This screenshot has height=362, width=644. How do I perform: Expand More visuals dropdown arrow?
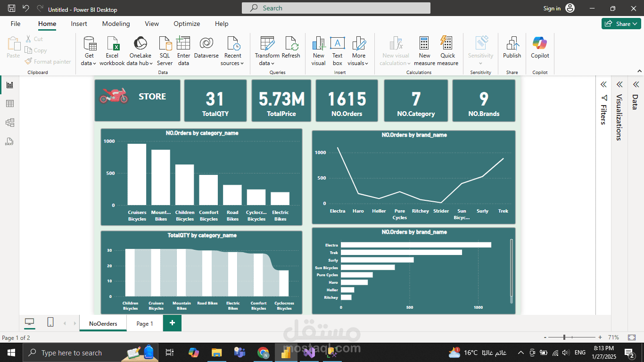tap(367, 64)
